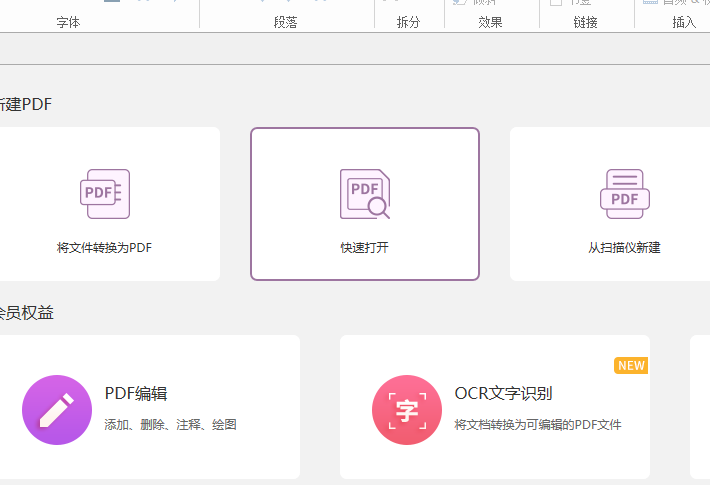Image resolution: width=710 pixels, height=485 pixels.
Task: Click the scanner PDF icon
Action: (625, 194)
